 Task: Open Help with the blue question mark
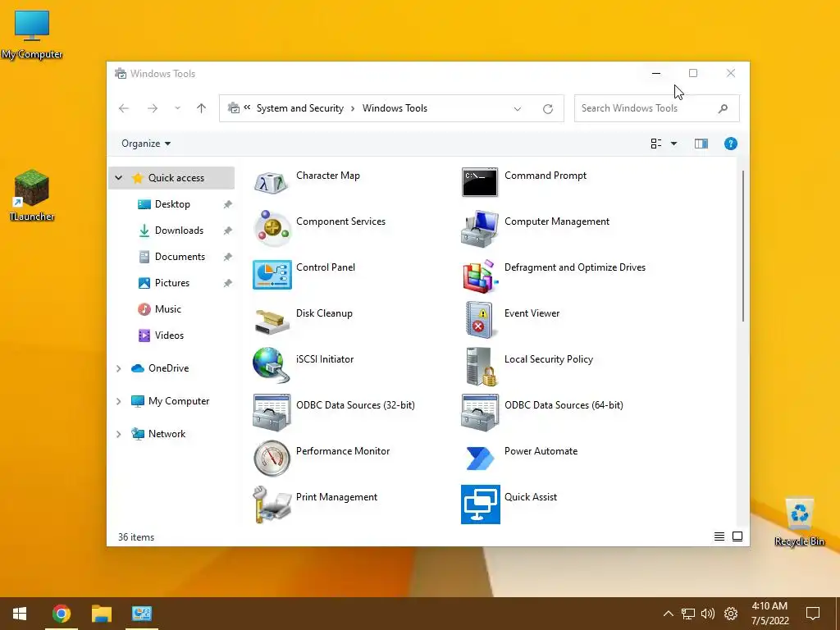tap(731, 144)
